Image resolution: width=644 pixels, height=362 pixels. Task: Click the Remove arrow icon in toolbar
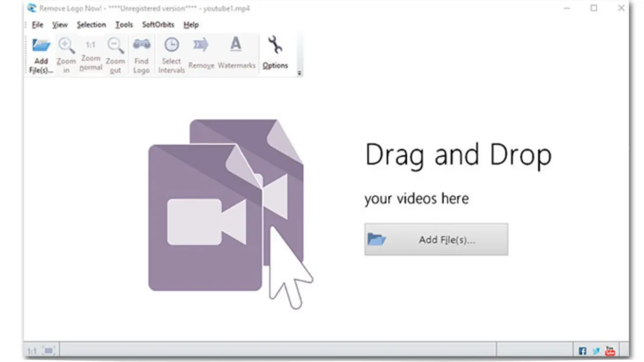pyautogui.click(x=201, y=45)
